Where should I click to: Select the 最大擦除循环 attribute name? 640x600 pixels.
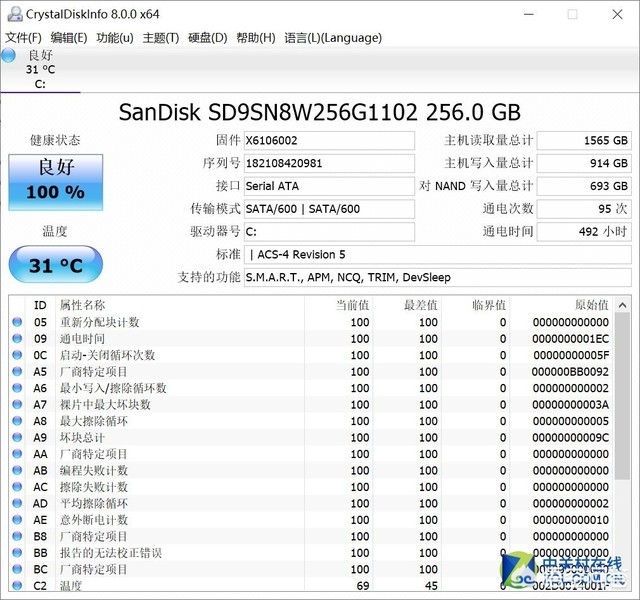pos(94,421)
